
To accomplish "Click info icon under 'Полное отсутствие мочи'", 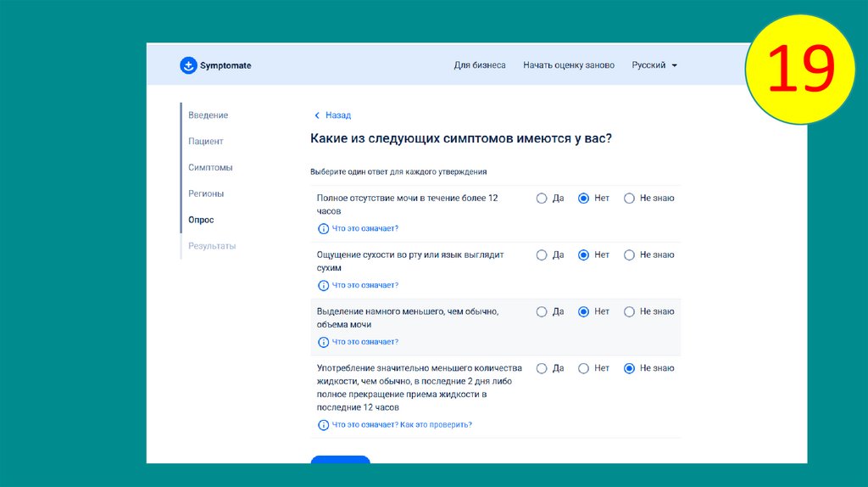I will (323, 229).
